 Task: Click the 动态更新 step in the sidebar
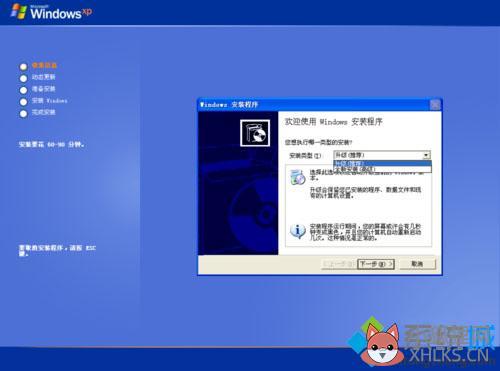tap(43, 77)
